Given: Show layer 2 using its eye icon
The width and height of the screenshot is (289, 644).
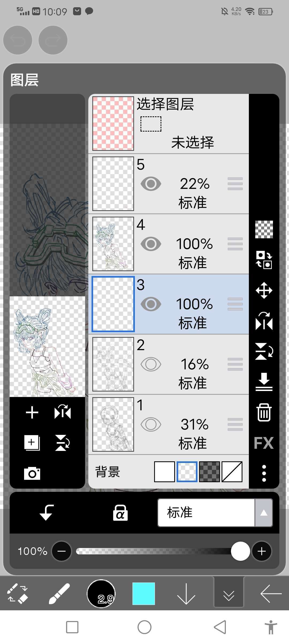Looking at the screenshot, I should [x=151, y=364].
